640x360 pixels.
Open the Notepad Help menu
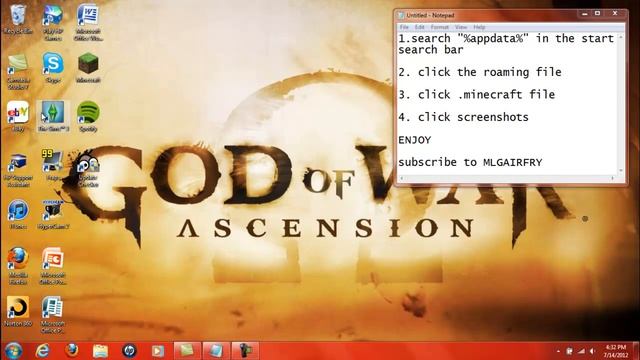[x=479, y=27]
